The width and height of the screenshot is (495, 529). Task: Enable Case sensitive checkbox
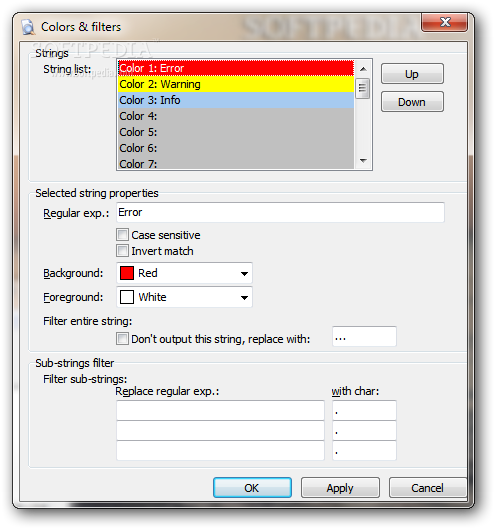pos(122,234)
